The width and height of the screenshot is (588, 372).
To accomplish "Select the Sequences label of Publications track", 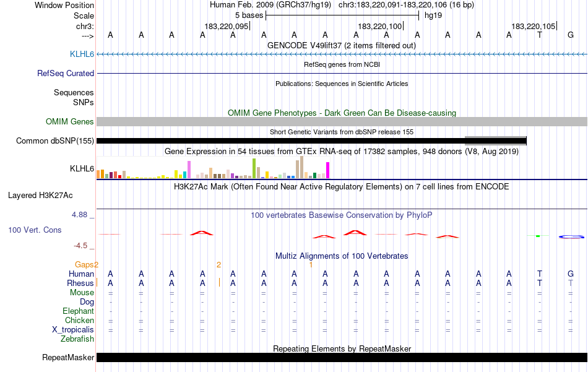I will (74, 93).
